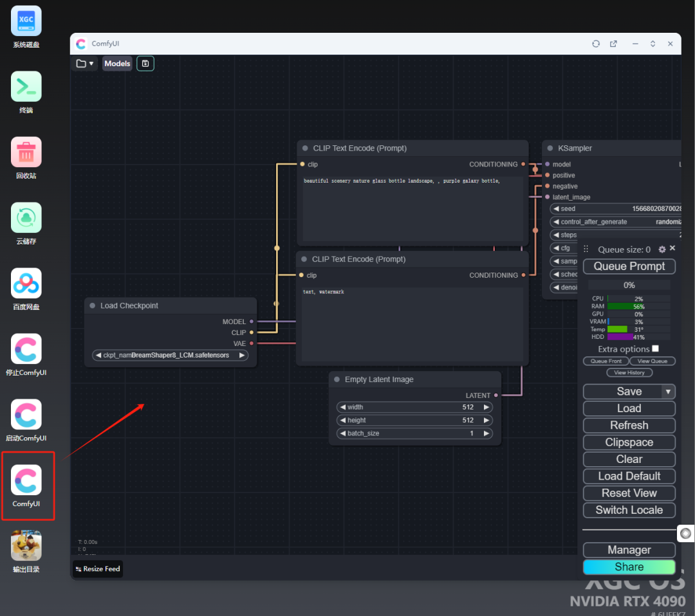Screen dimensions: 695x616
Task: Open the settings gear in queue panel
Action: point(662,249)
